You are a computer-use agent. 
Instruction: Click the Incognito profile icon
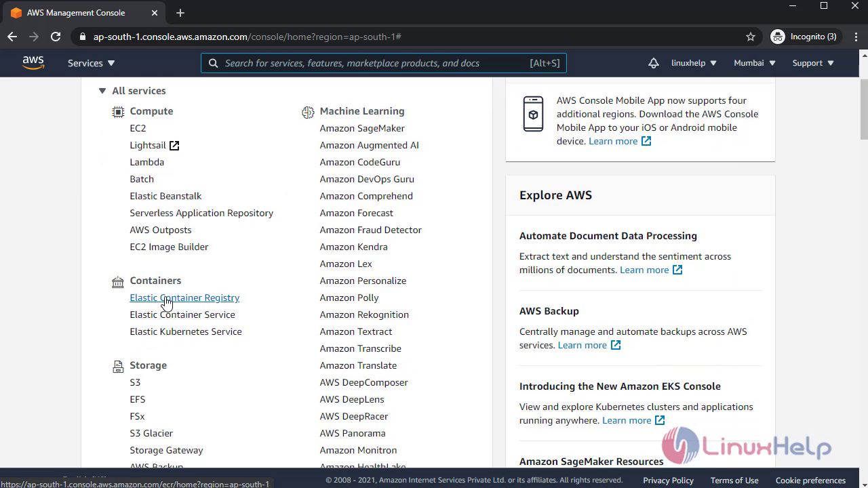click(777, 37)
